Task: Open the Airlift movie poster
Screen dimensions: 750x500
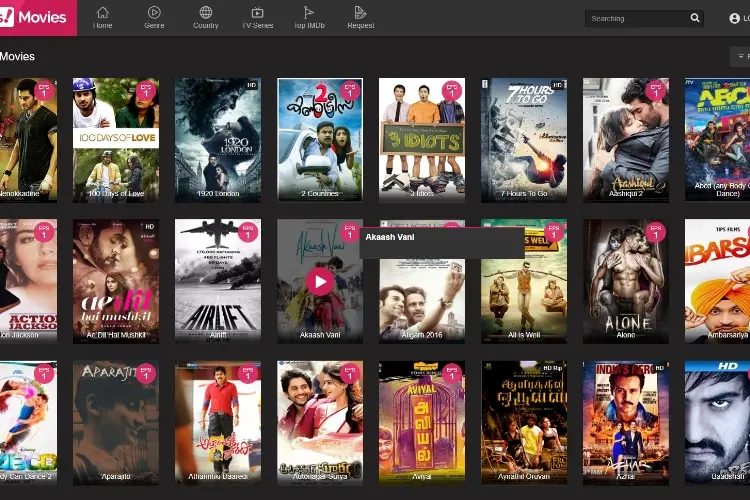Action: point(218,281)
